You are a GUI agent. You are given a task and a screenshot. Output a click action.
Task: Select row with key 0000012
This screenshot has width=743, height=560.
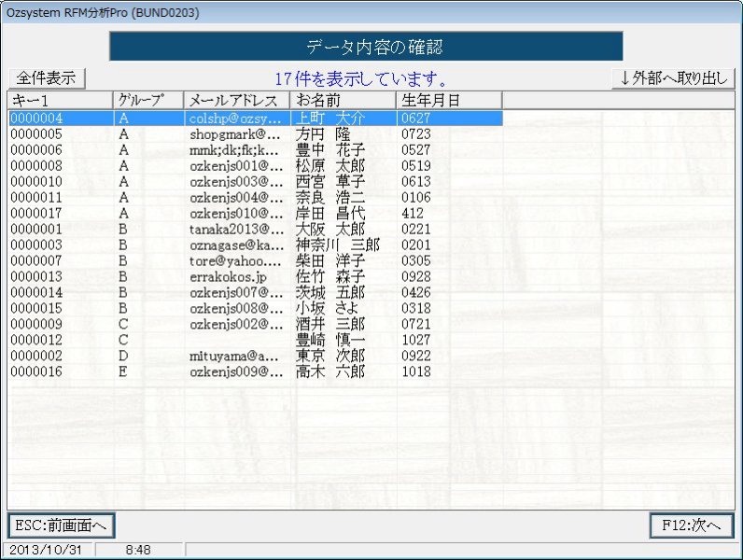coord(256,340)
